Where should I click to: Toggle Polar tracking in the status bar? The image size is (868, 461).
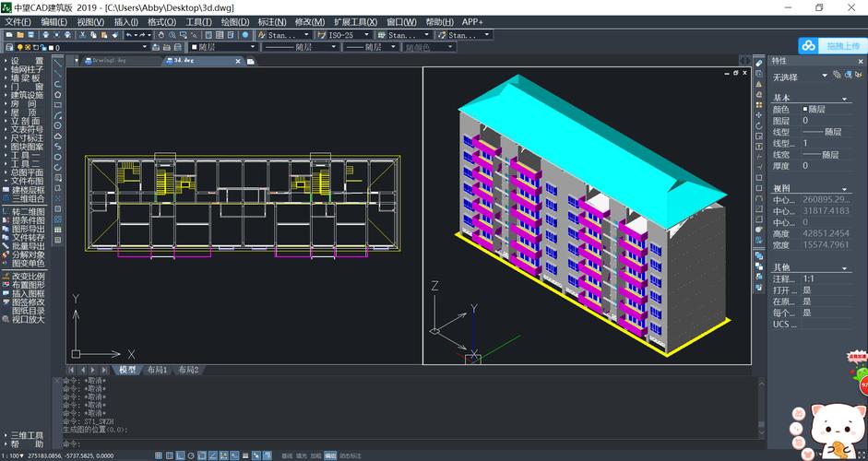pyautogui.click(x=191, y=455)
